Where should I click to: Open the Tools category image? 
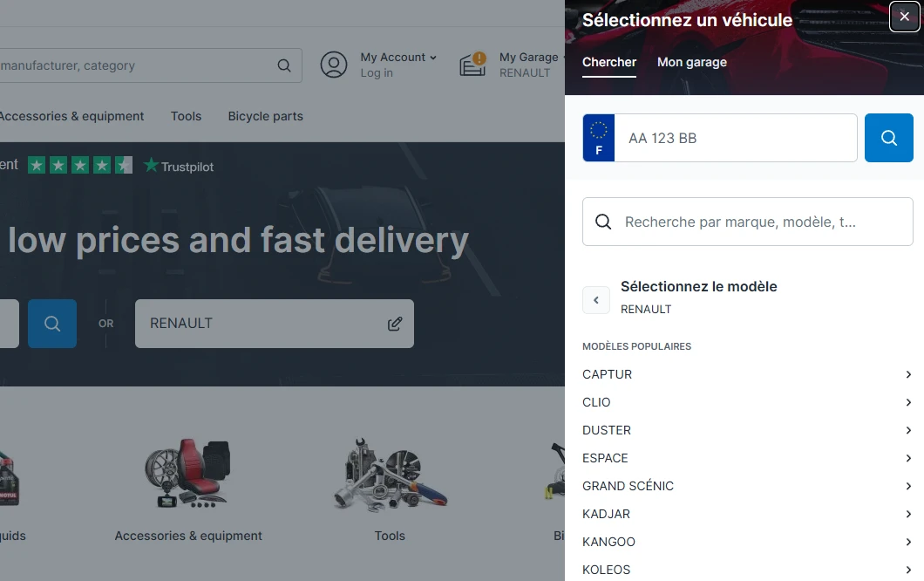(x=391, y=475)
